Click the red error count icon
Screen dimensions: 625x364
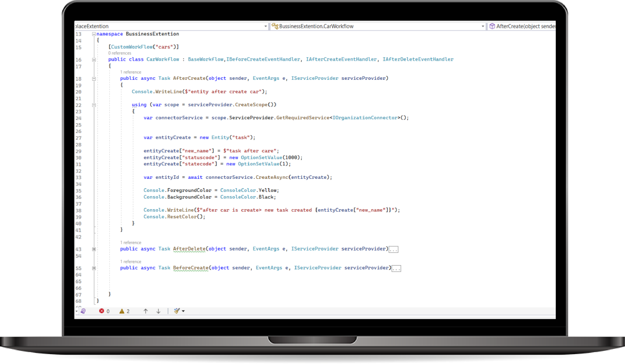coord(101,311)
